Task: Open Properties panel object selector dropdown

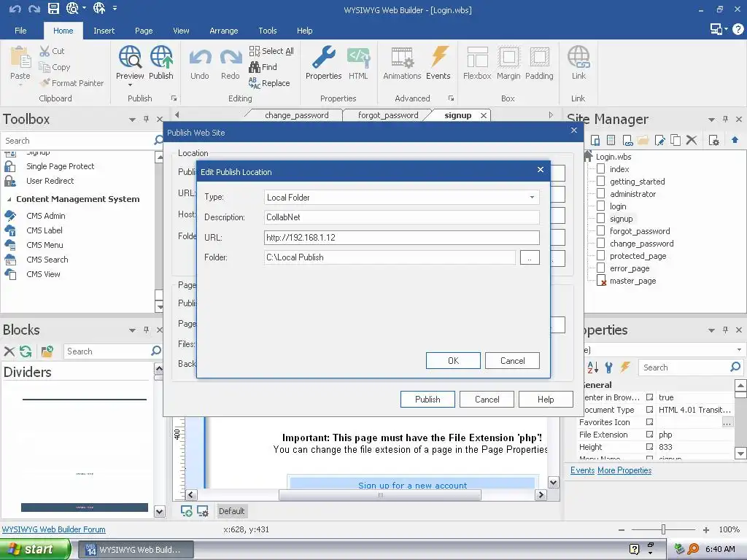Action: [739, 349]
